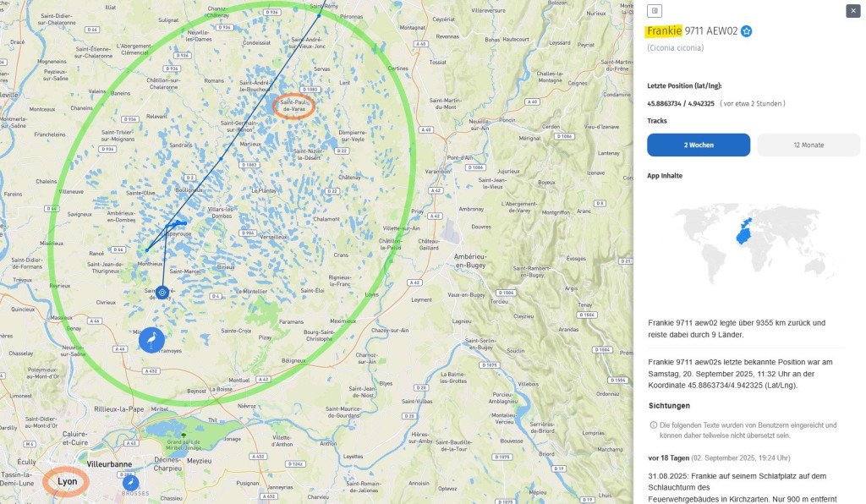Viewport: 866px width, 504px height.
Task: Select the large stork marker near Tramoyes
Action: tap(151, 340)
